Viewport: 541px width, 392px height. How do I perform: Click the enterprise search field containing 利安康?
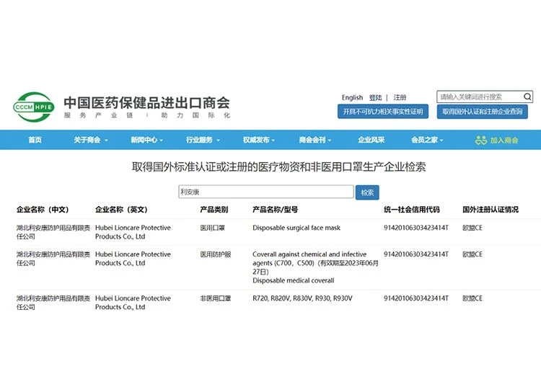point(266,192)
